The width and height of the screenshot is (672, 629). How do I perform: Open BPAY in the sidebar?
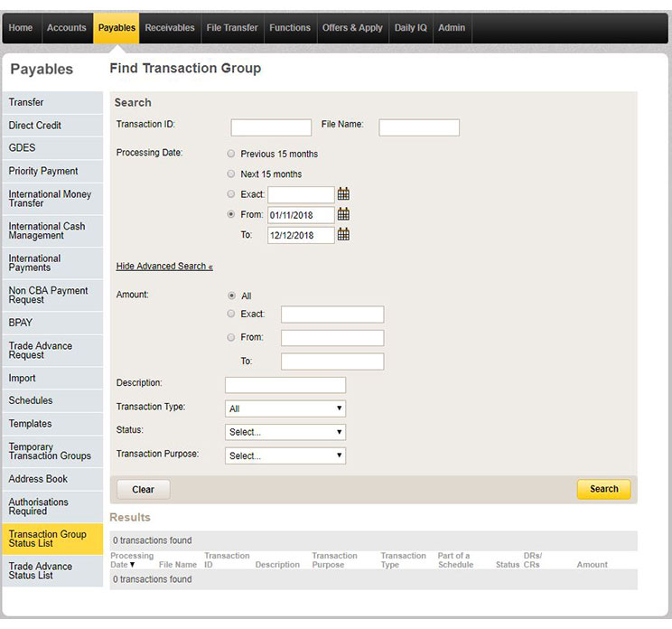[52, 323]
